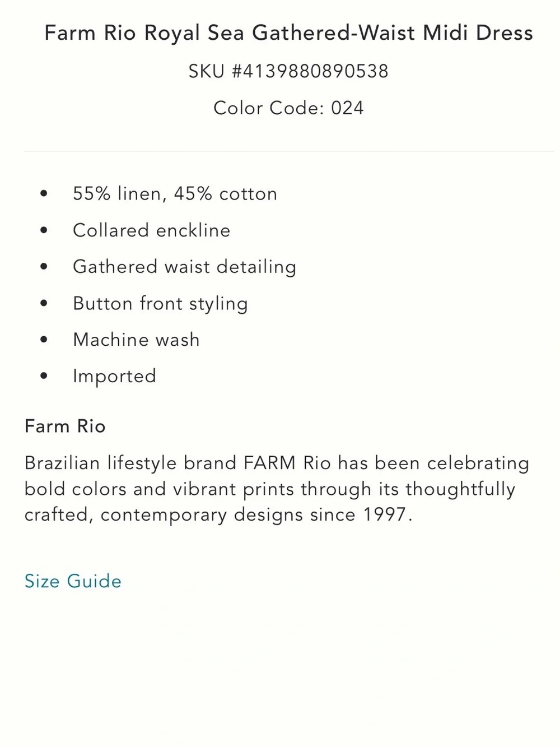Image resolution: width=560 pixels, height=747 pixels.
Task: Click the Collared enckline detail
Action: pos(151,230)
